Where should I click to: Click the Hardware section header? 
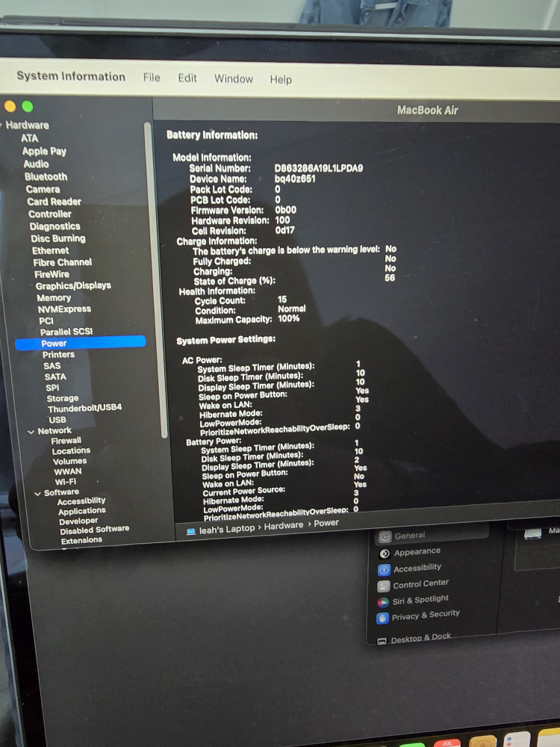[x=27, y=125]
